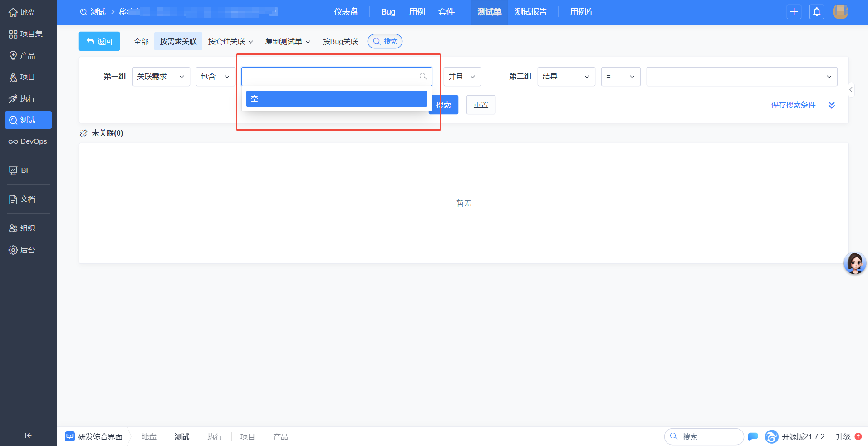Open the 并且 logic operator dropdown
Image resolution: width=868 pixels, height=446 pixels.
[x=461, y=77]
